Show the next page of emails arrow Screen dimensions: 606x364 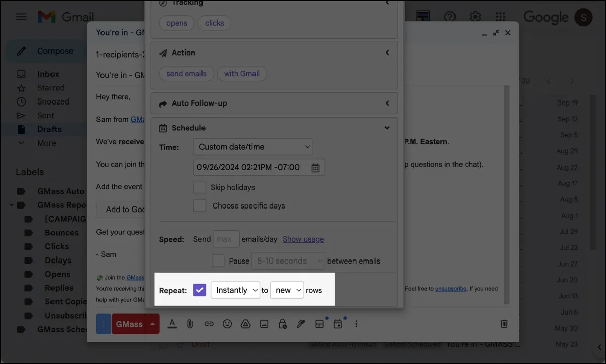pyautogui.click(x=572, y=81)
